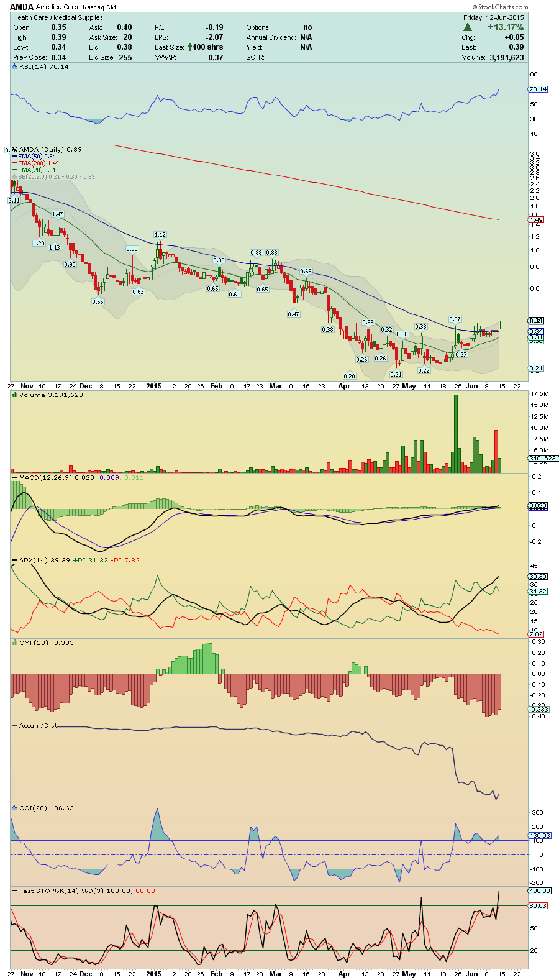Click the EPS value -2.07
Viewport: 559px width, 980px height.
click(215, 37)
